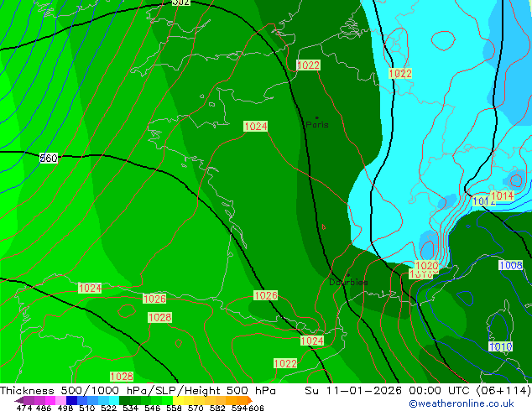
Task: Click the 1022 label just north of Paris
Action: [x=309, y=65]
